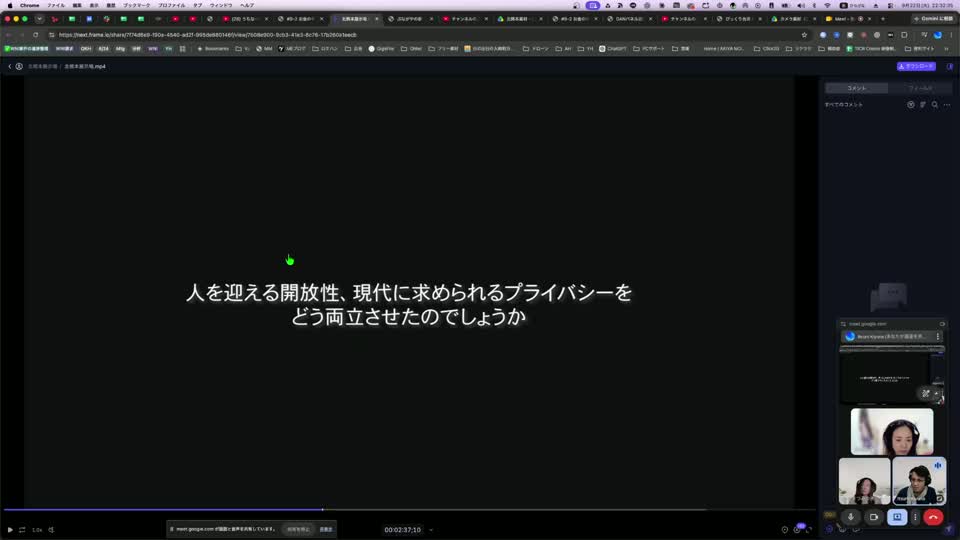Viewport: 960px width, 540px height.
Task: Click site info icon beside URL
Action: 51,35
